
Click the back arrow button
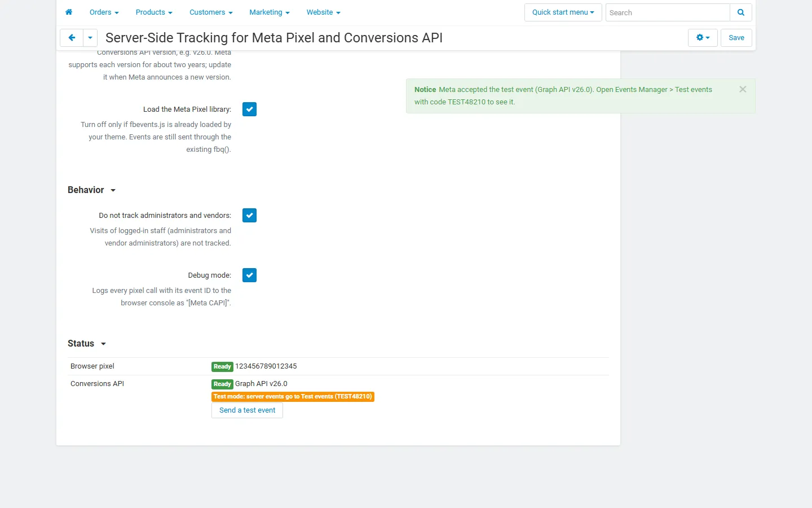coord(72,38)
